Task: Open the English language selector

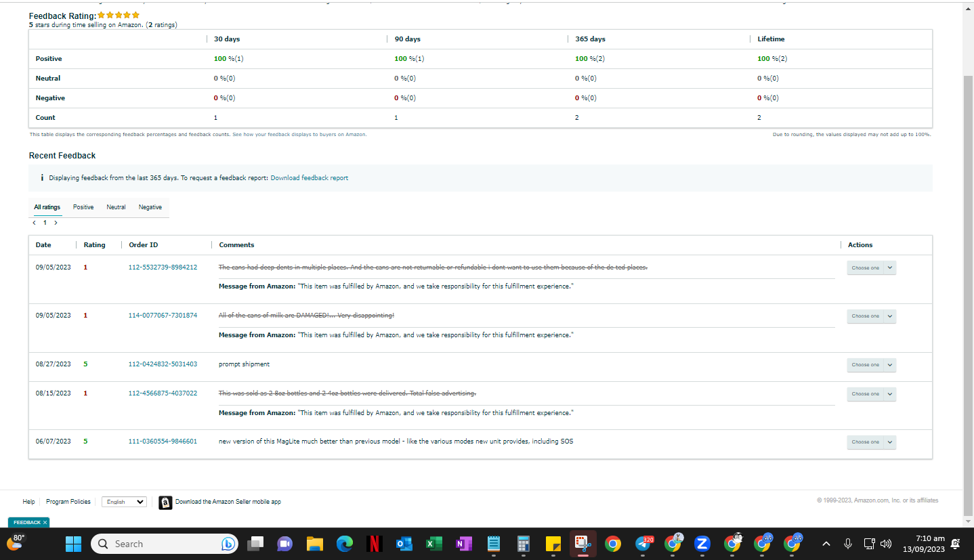Action: pyautogui.click(x=124, y=502)
